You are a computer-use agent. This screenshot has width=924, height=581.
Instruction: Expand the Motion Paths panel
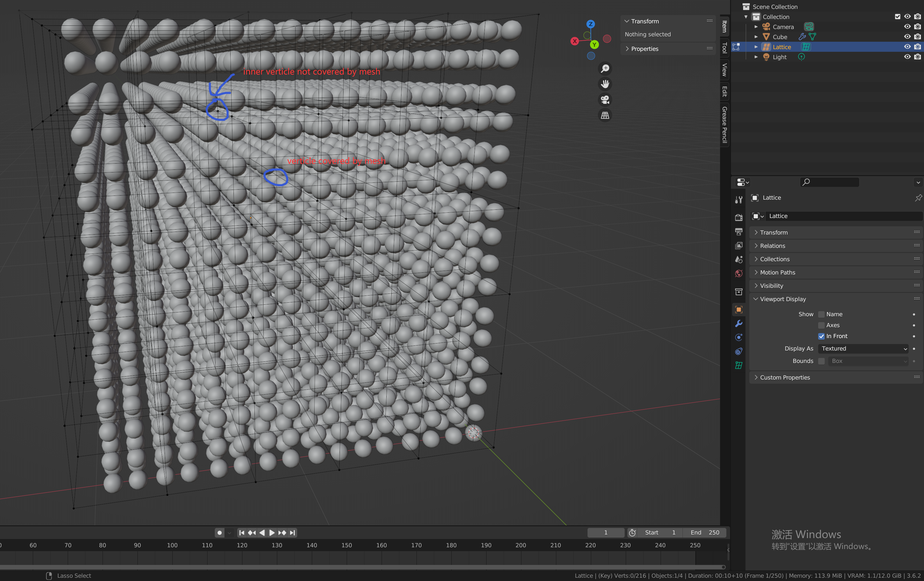coord(777,272)
